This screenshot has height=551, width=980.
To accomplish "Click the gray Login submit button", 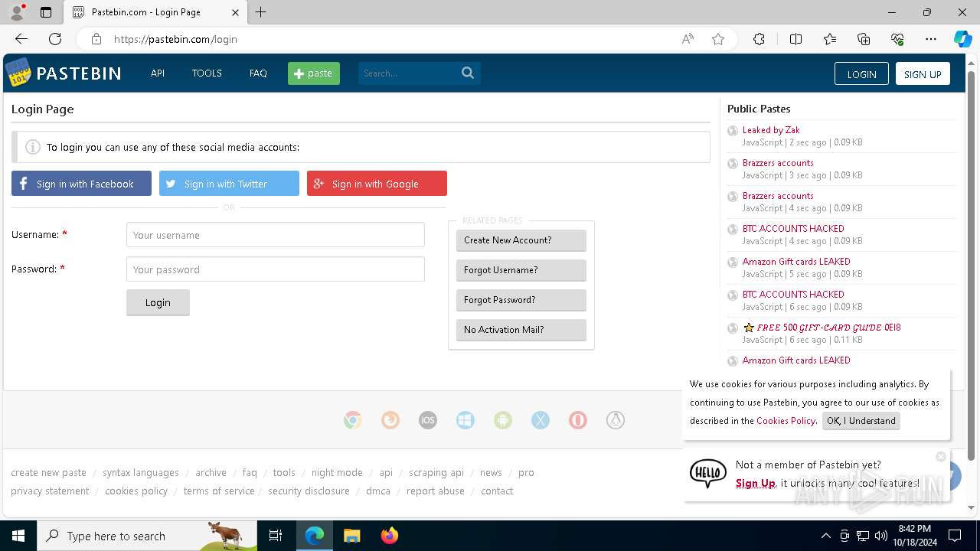I will [x=158, y=302].
